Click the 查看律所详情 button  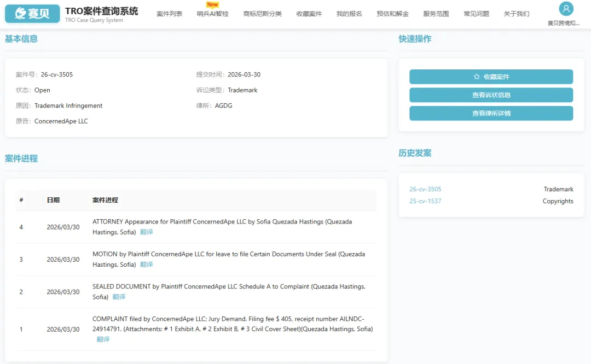(491, 113)
